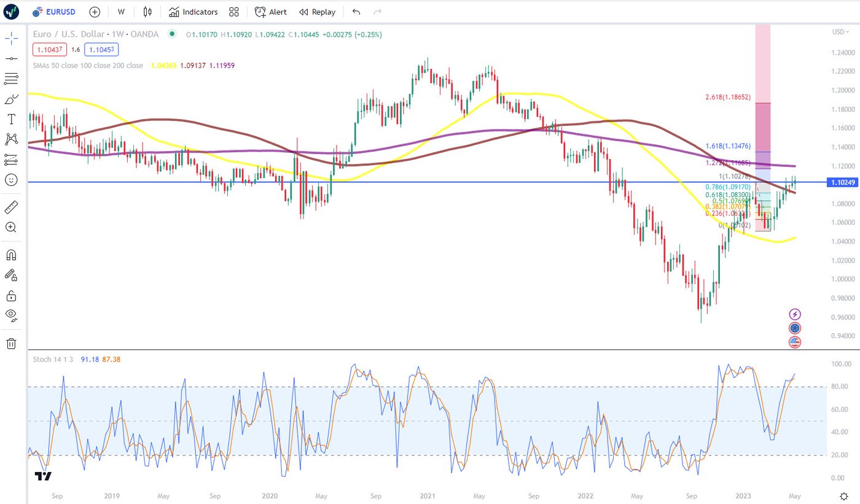
Task: Toggle magnet mode on
Action: click(11, 255)
